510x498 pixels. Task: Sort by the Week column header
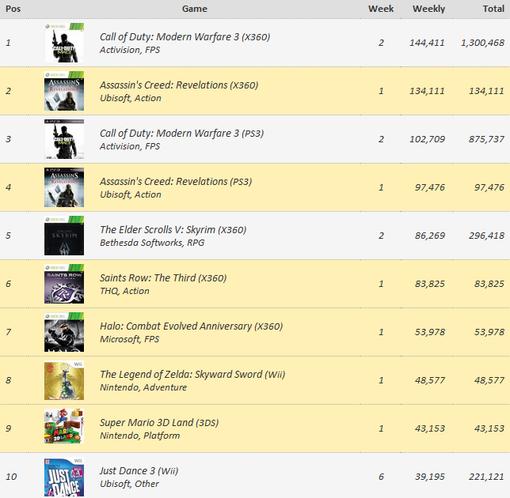click(x=381, y=9)
